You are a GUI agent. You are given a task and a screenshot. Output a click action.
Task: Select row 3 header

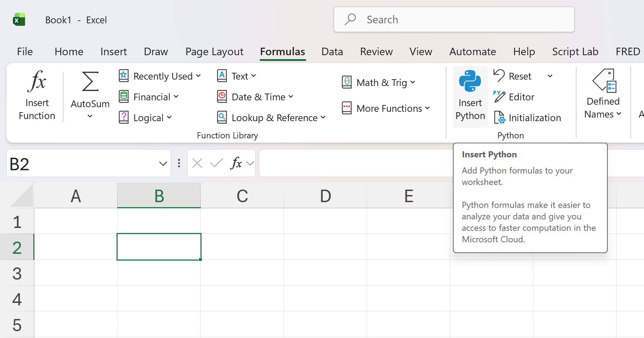(x=17, y=273)
